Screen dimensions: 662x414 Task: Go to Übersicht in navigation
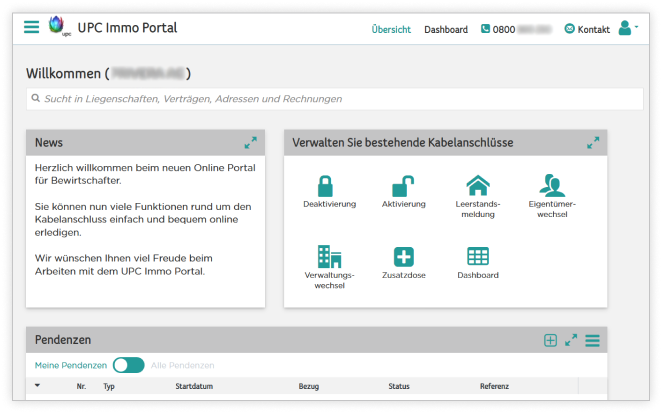tap(391, 29)
